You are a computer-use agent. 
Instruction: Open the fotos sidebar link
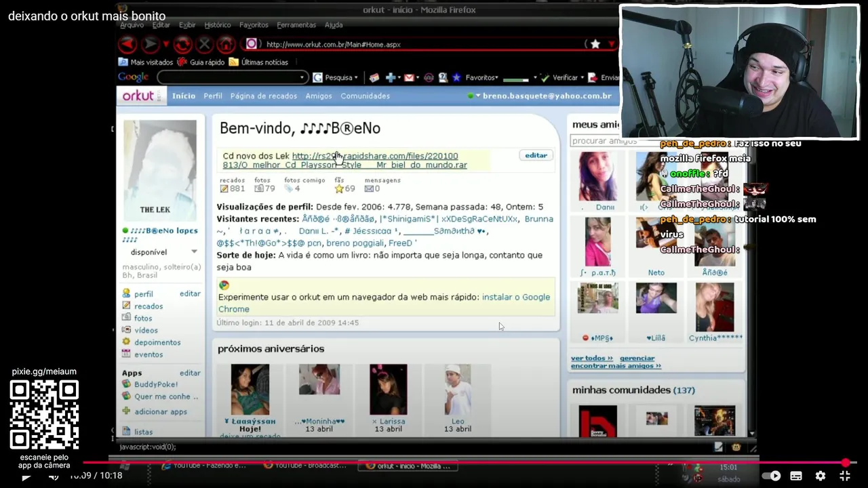(x=143, y=318)
